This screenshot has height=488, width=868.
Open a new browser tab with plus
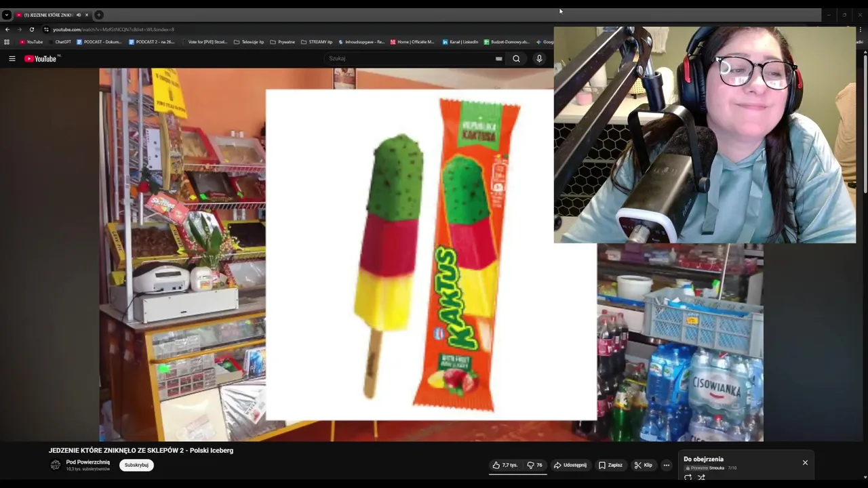coord(98,15)
